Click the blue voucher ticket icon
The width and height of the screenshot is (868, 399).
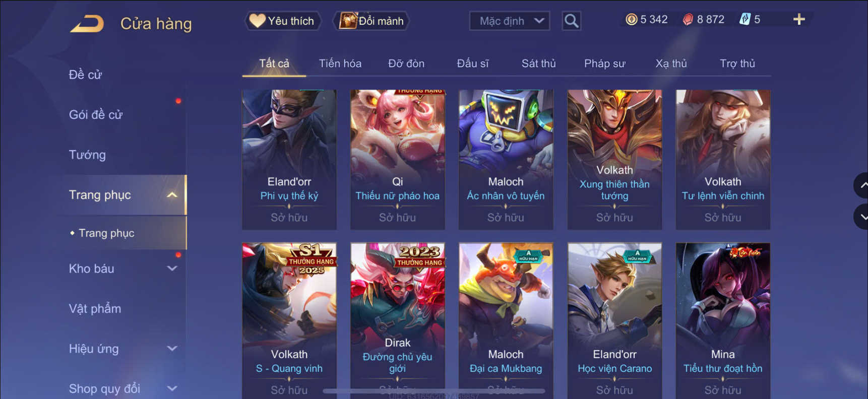tap(745, 20)
